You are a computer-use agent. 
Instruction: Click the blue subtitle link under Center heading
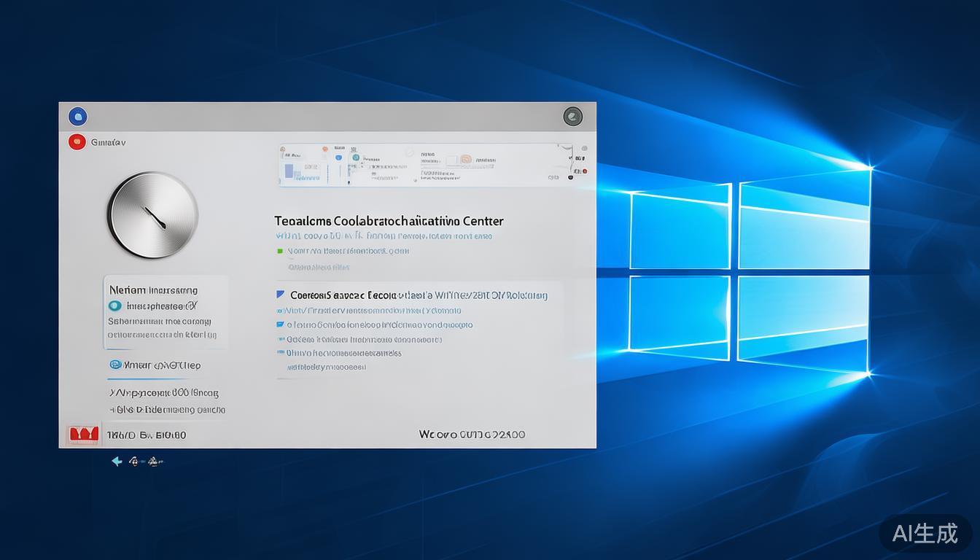point(384,236)
